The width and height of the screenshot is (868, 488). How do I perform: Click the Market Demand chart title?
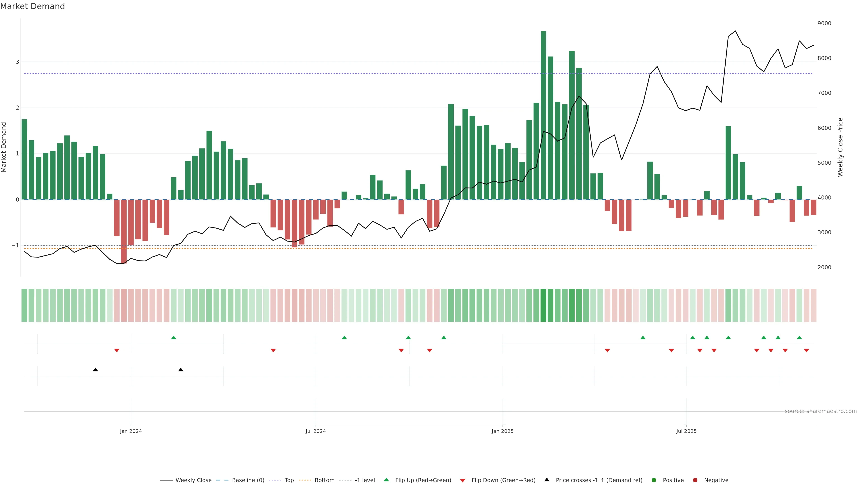point(32,6)
